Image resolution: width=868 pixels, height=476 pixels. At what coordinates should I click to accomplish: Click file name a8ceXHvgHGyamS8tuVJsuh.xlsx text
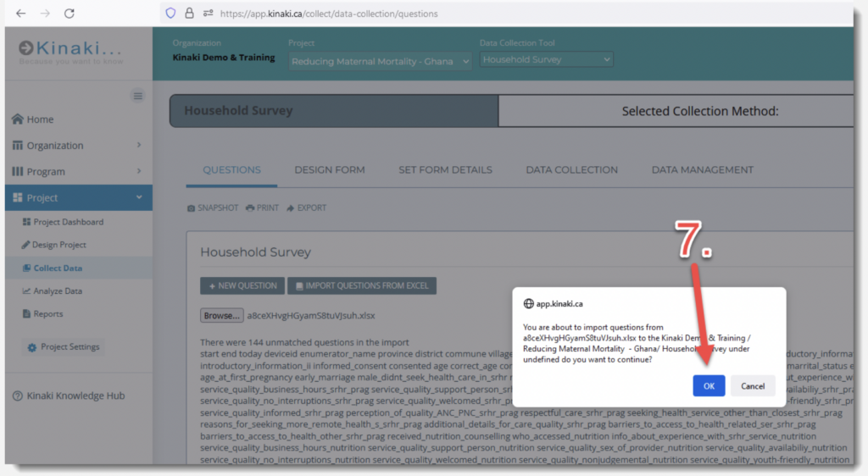311,316
